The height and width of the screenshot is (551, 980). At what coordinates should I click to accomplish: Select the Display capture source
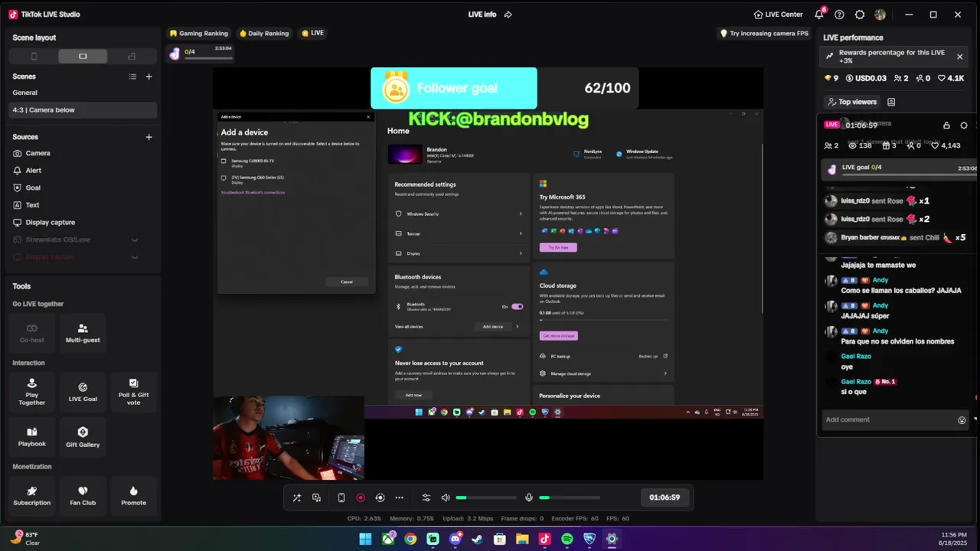coord(83,223)
